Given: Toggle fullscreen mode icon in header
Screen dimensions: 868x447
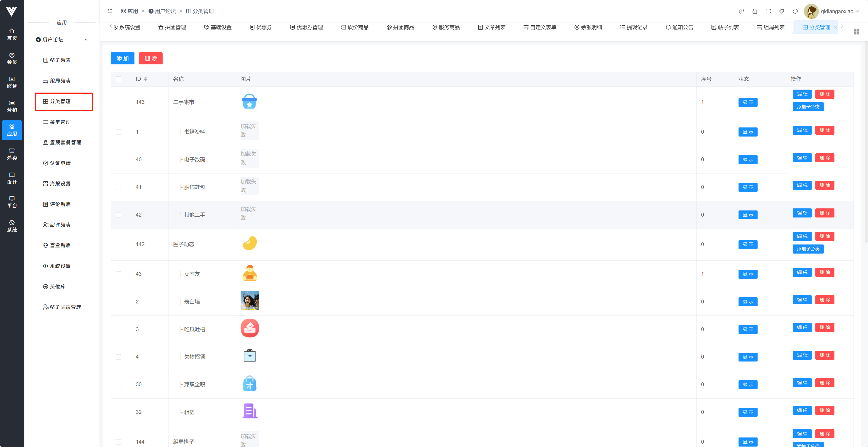Looking at the screenshot, I should coord(768,11).
